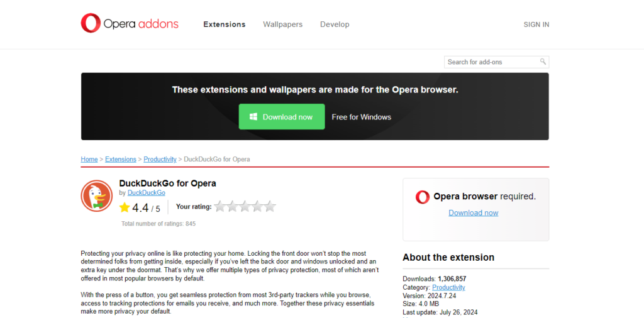Image resolution: width=644 pixels, height=318 pixels.
Task: Click the 4.4 / 5 rating value
Action: coord(146,209)
